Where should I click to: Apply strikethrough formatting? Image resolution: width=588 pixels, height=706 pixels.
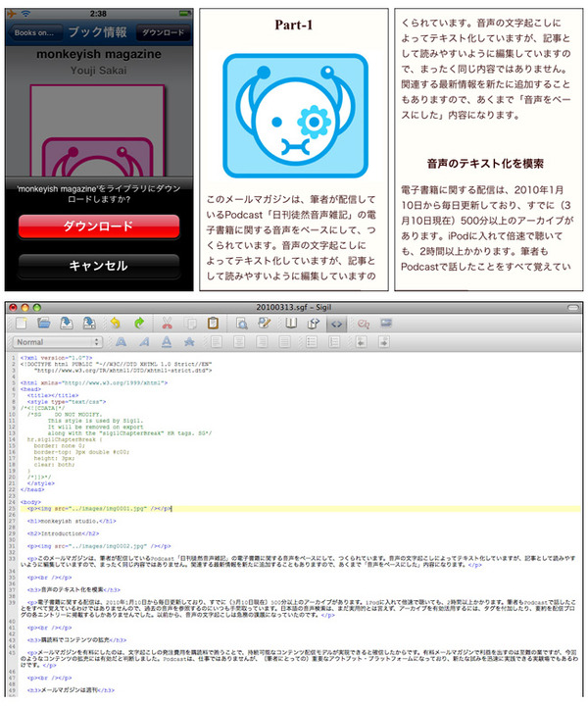point(189,342)
